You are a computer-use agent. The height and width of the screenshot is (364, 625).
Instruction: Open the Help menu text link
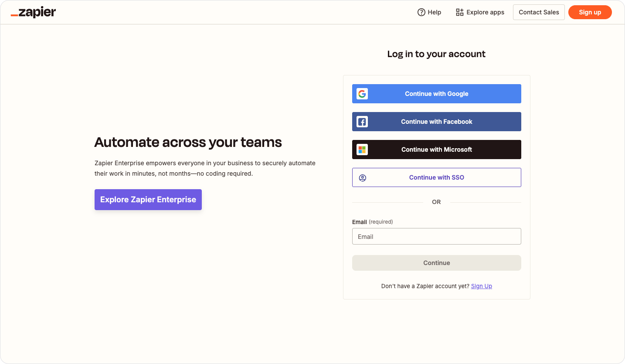coord(434,12)
